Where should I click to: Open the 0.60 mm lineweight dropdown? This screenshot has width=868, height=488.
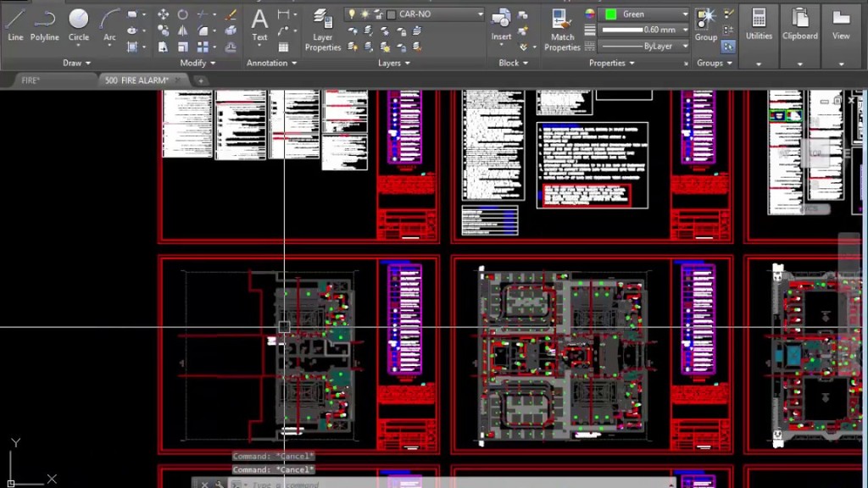tap(685, 30)
